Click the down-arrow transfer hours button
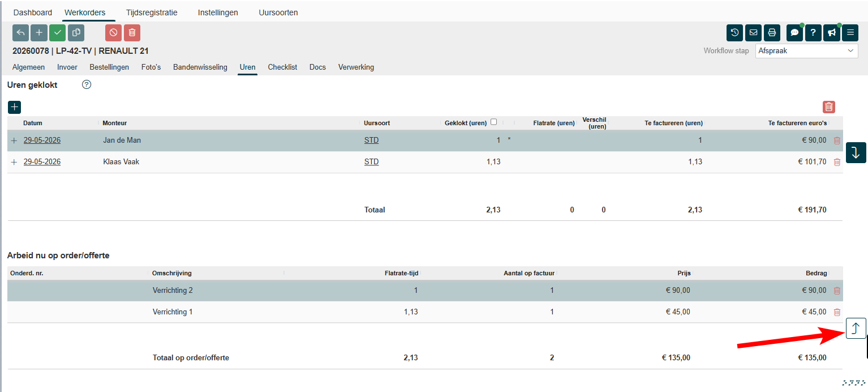This screenshot has height=392, width=868. click(x=856, y=152)
